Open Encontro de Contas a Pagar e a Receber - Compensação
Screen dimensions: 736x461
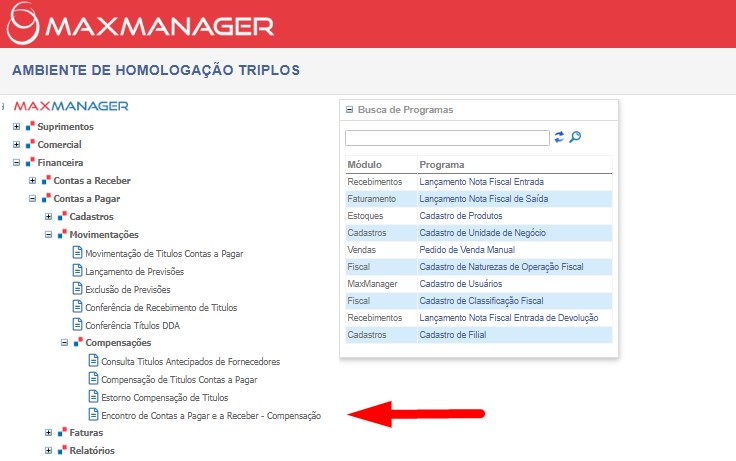[211, 415]
